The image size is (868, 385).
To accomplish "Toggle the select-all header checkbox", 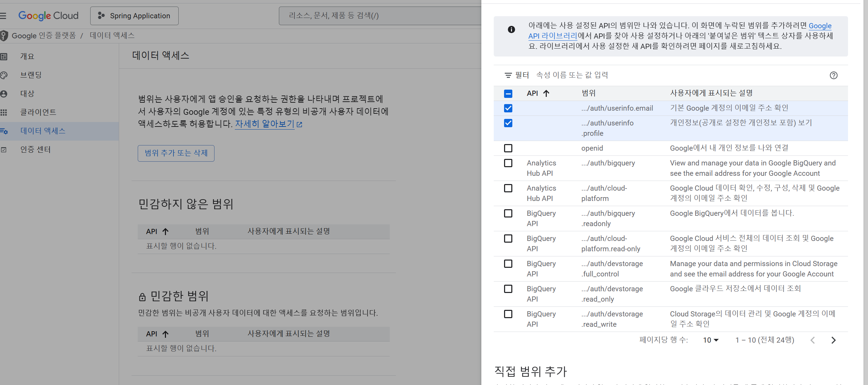I will (508, 93).
